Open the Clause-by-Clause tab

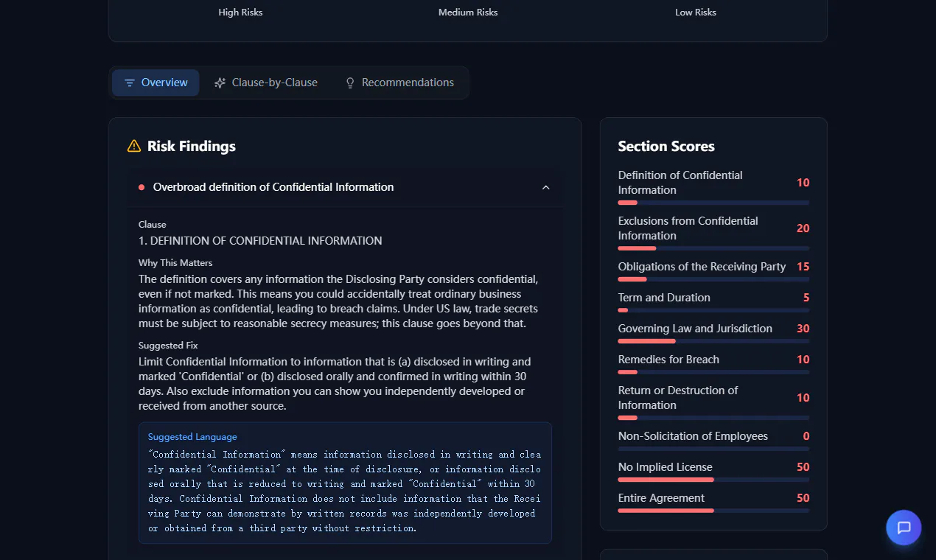point(265,83)
